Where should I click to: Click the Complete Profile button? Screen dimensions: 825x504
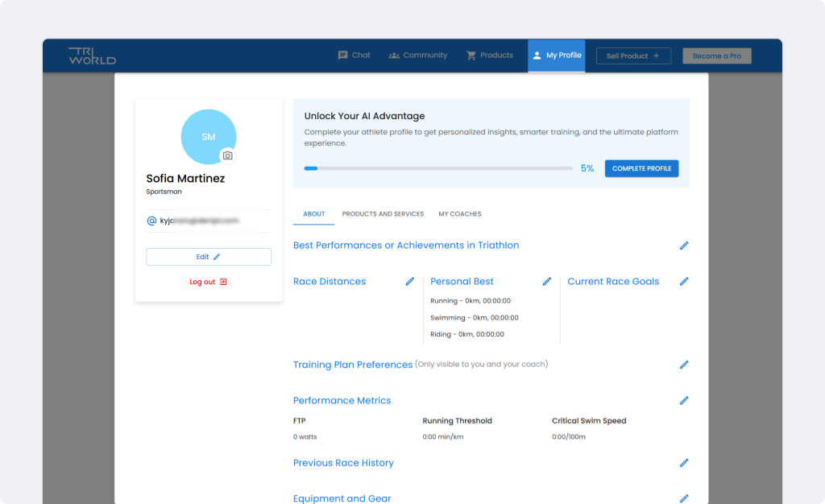[x=641, y=168]
